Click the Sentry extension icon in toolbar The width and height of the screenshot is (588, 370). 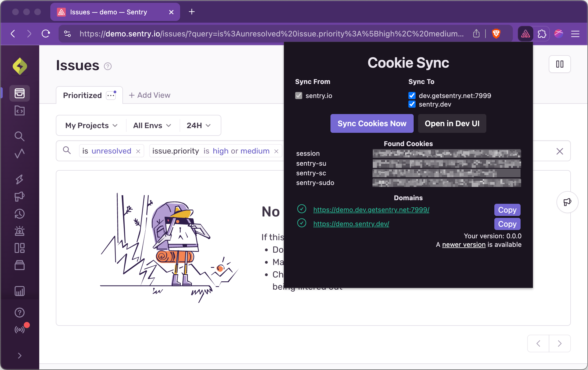[x=525, y=34]
